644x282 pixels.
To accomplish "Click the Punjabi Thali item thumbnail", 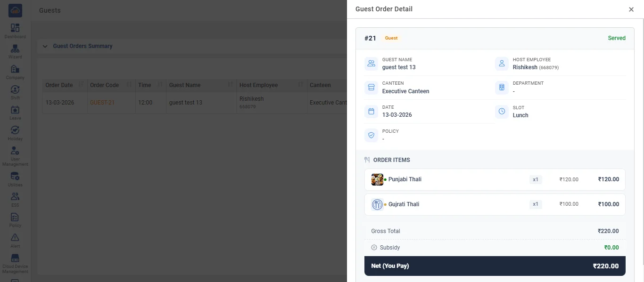I will pos(377,179).
